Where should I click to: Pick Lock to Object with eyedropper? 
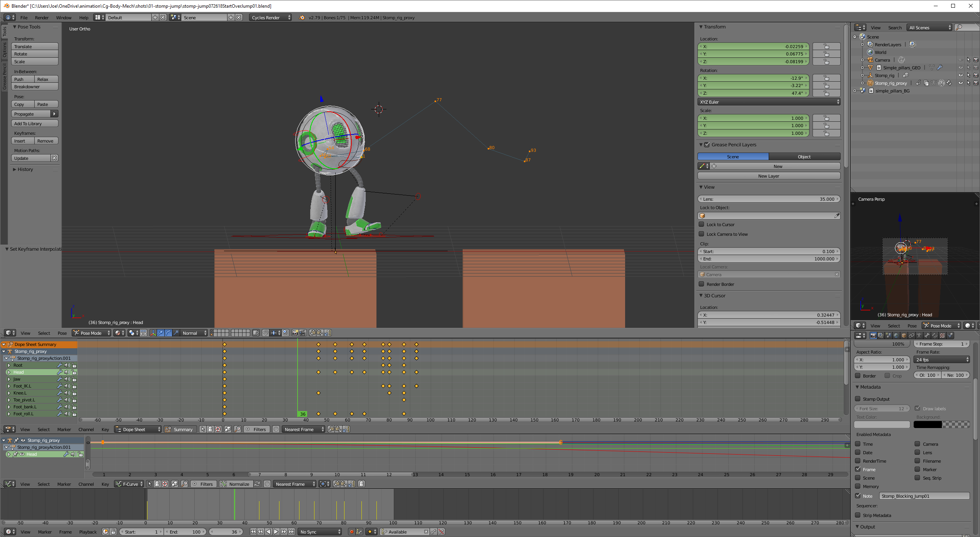point(836,216)
